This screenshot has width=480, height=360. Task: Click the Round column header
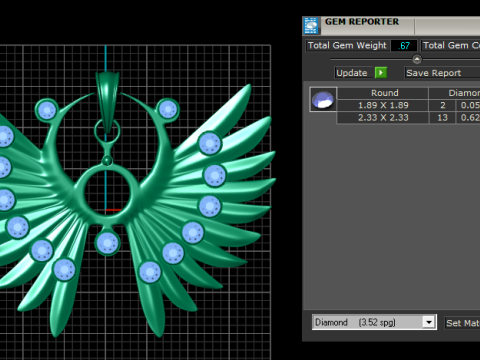pyautogui.click(x=383, y=93)
